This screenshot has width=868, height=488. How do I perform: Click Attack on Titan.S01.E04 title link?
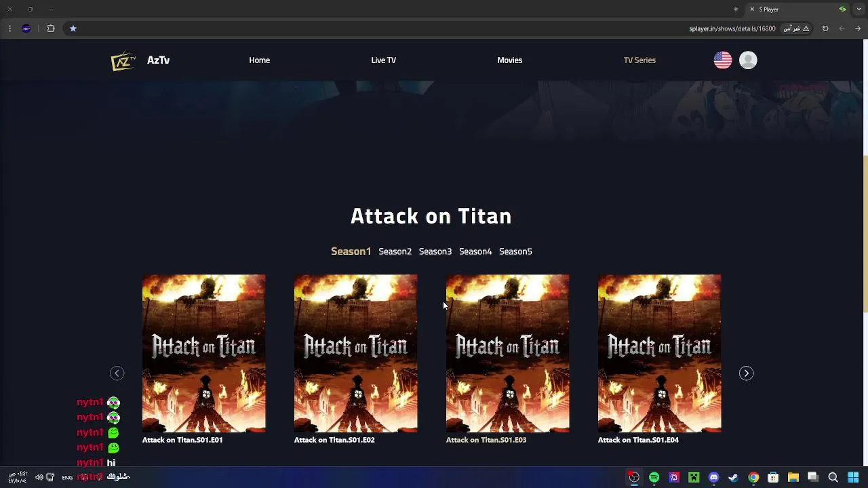tap(638, 440)
